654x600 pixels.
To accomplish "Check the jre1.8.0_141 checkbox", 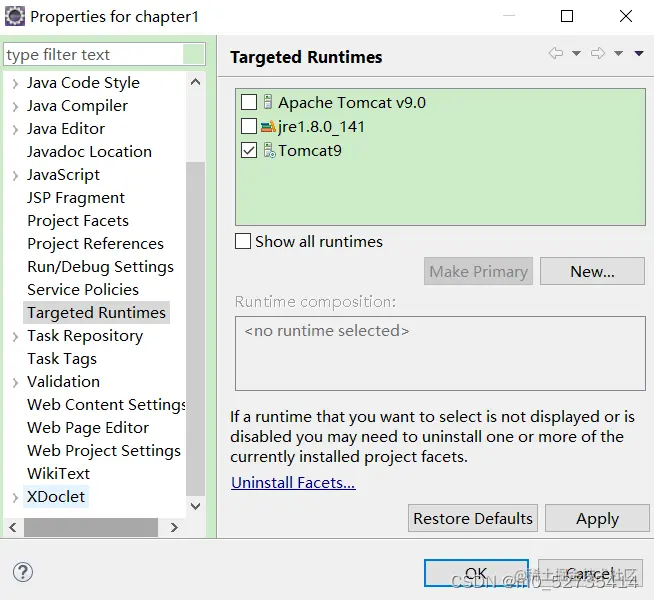I will (x=249, y=126).
